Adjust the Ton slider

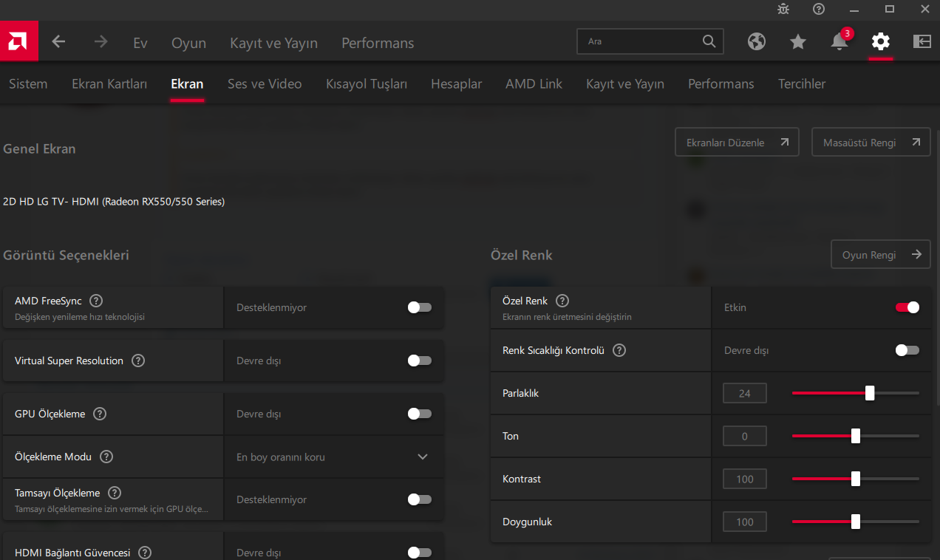(x=856, y=436)
